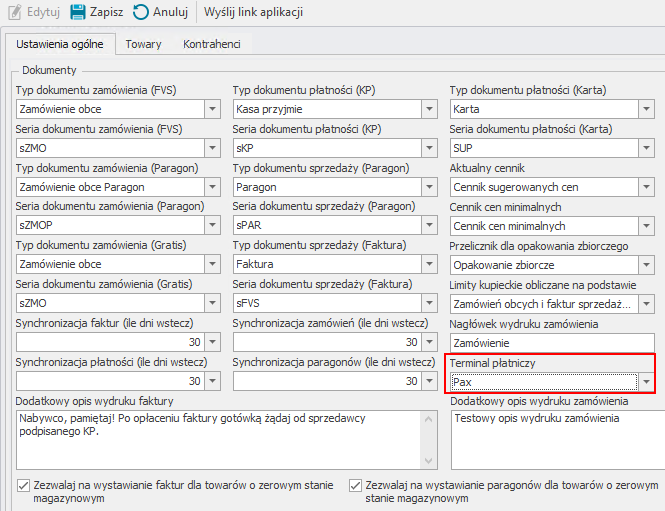
Task: Open Cennik cen minimalnych dropdown
Action: coord(648,226)
